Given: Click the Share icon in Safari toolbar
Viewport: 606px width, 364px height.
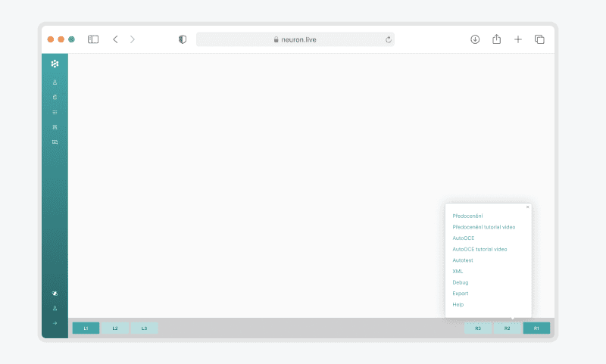Looking at the screenshot, I should click(x=497, y=39).
